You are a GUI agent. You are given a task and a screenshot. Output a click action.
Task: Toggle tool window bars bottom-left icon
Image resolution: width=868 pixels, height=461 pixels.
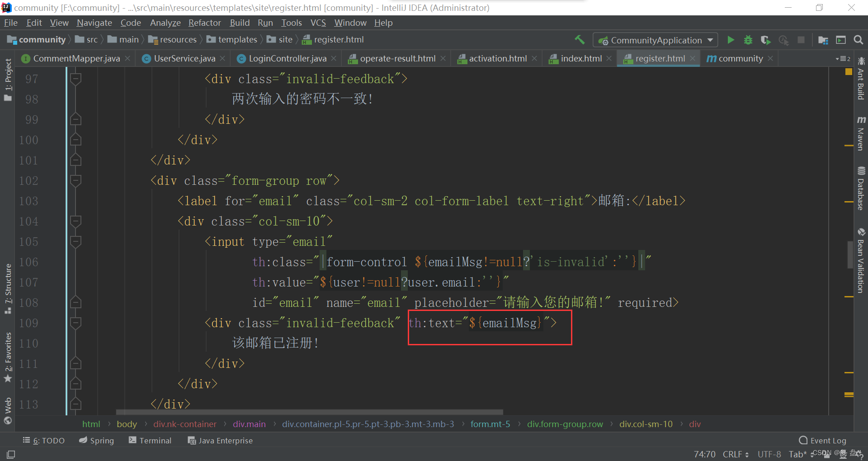click(11, 454)
